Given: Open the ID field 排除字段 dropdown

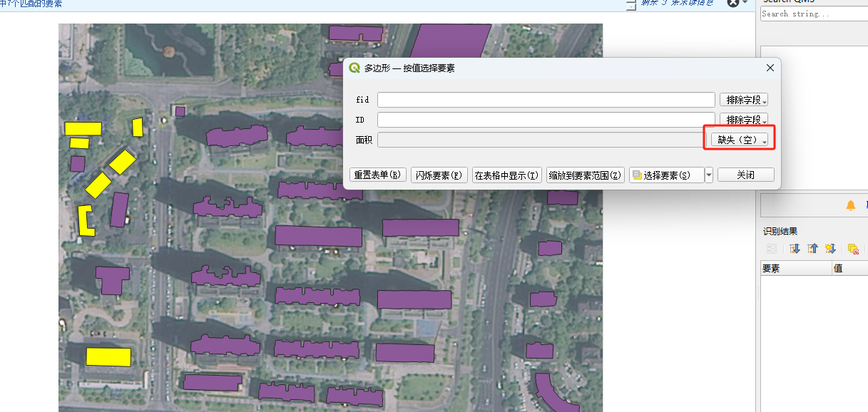Looking at the screenshot, I should point(743,120).
